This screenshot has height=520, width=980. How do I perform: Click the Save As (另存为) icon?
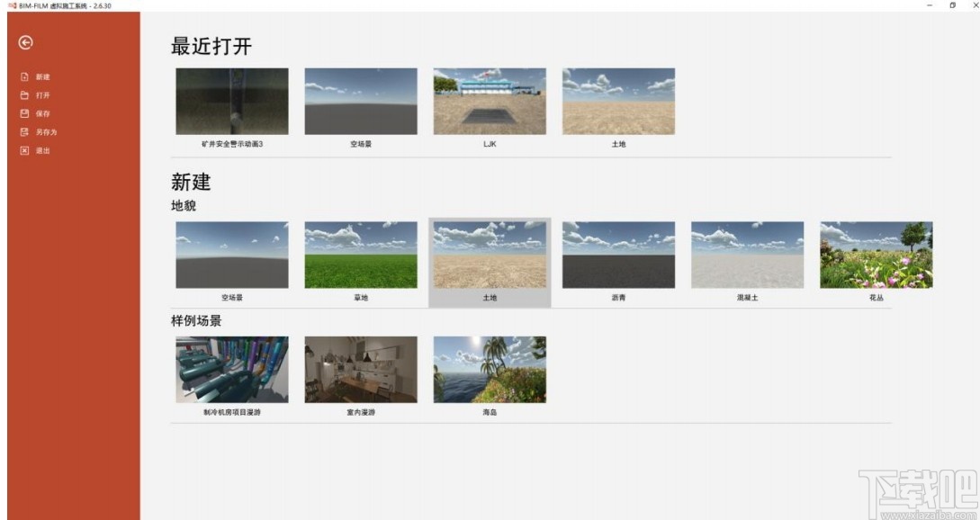[x=22, y=131]
